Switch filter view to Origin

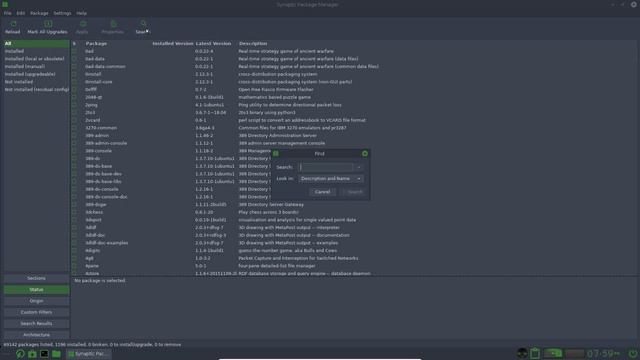pyautogui.click(x=36, y=301)
